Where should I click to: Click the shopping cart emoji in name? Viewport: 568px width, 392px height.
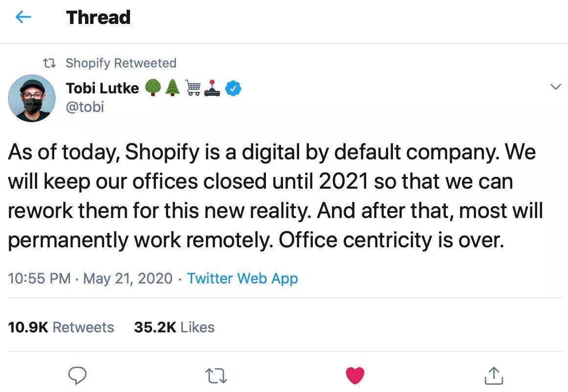pos(194,88)
